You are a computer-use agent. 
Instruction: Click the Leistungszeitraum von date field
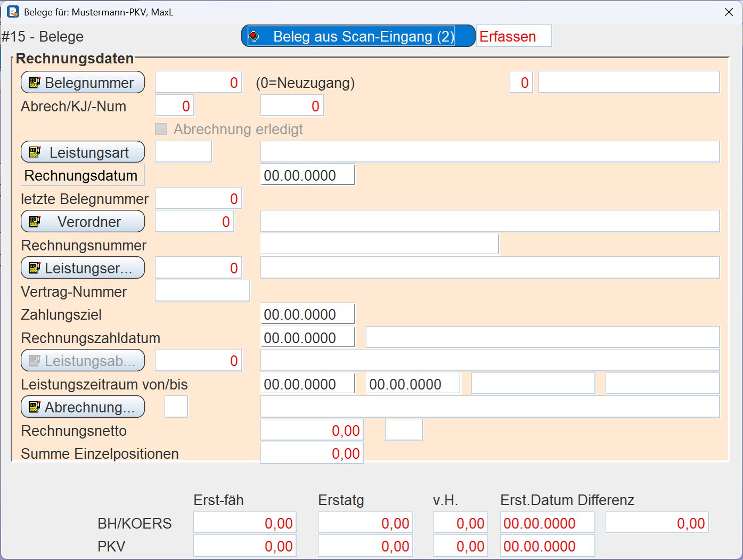tap(307, 384)
